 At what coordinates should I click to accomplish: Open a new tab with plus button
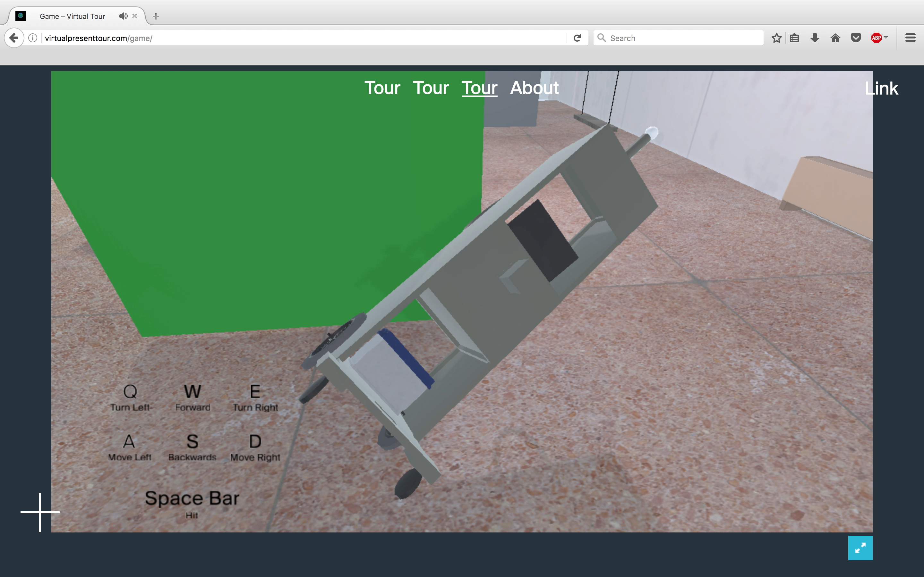tap(156, 16)
